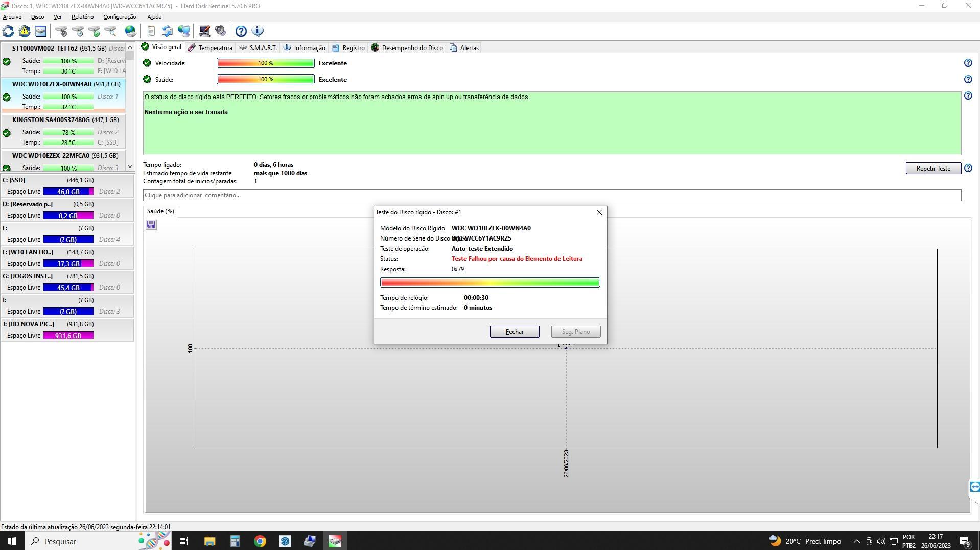This screenshot has height=550, width=980.
Task: Switch to the Informação tab
Action: pos(304,48)
